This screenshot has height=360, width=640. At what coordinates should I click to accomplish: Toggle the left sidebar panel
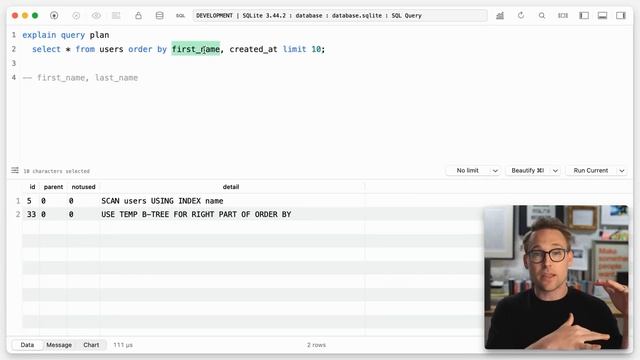pyautogui.click(x=584, y=16)
